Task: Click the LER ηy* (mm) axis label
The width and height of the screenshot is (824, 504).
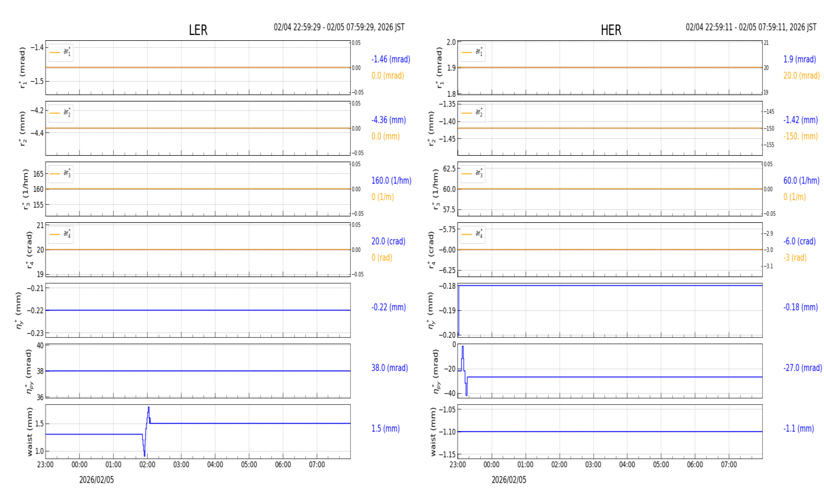Action: pos(19,310)
